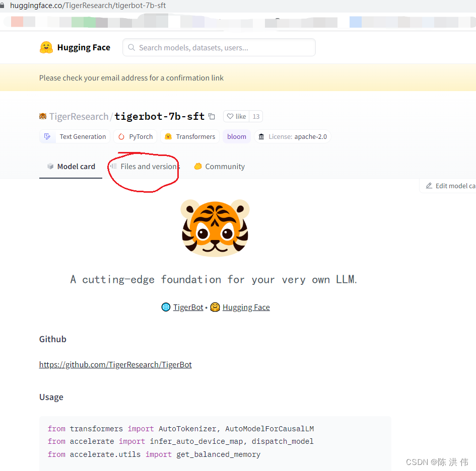Click the bloom model tag
Image resolution: width=476 pixels, height=471 pixels.
click(x=236, y=136)
